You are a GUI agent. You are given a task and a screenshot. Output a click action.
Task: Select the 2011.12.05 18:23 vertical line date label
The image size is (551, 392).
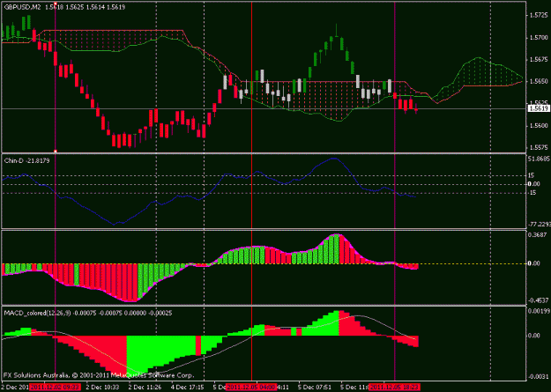coord(394,388)
